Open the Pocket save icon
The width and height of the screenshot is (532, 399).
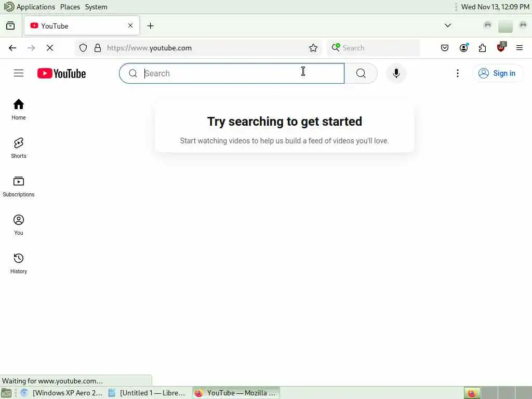445,48
